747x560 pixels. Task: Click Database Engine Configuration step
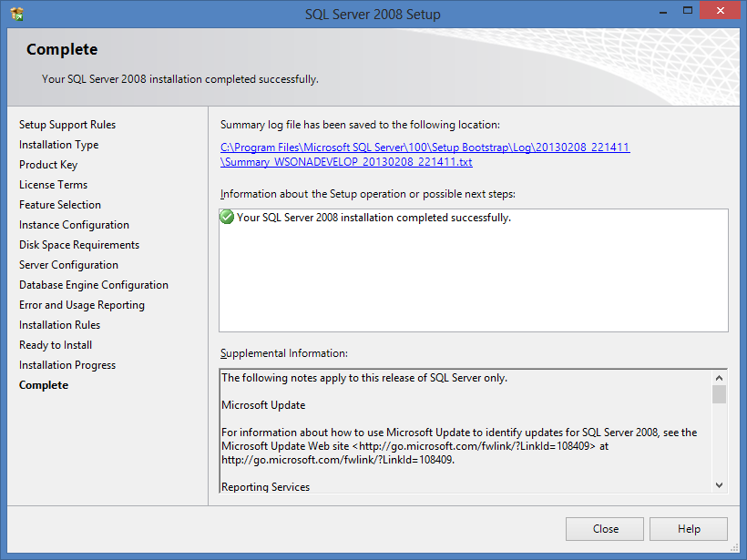93,284
